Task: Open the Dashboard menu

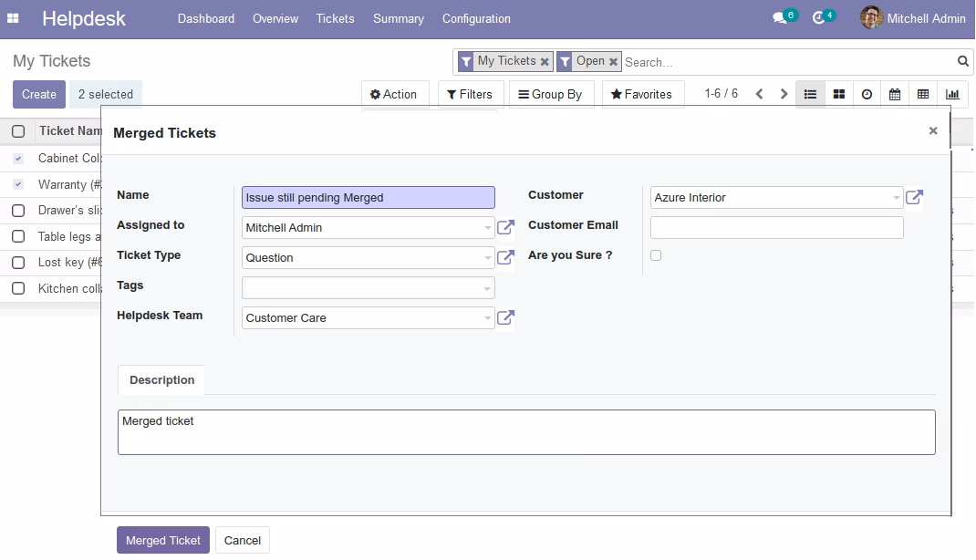Action: click(x=206, y=18)
